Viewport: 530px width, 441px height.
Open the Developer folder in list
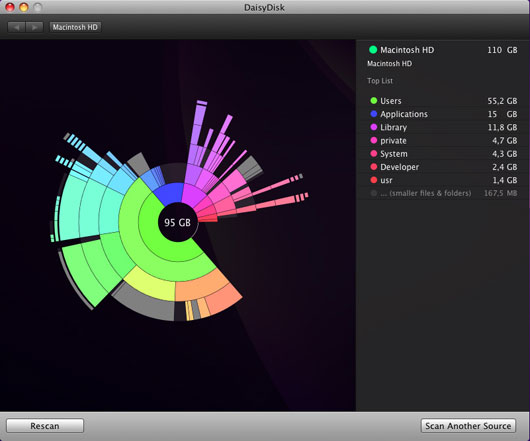click(x=443, y=167)
